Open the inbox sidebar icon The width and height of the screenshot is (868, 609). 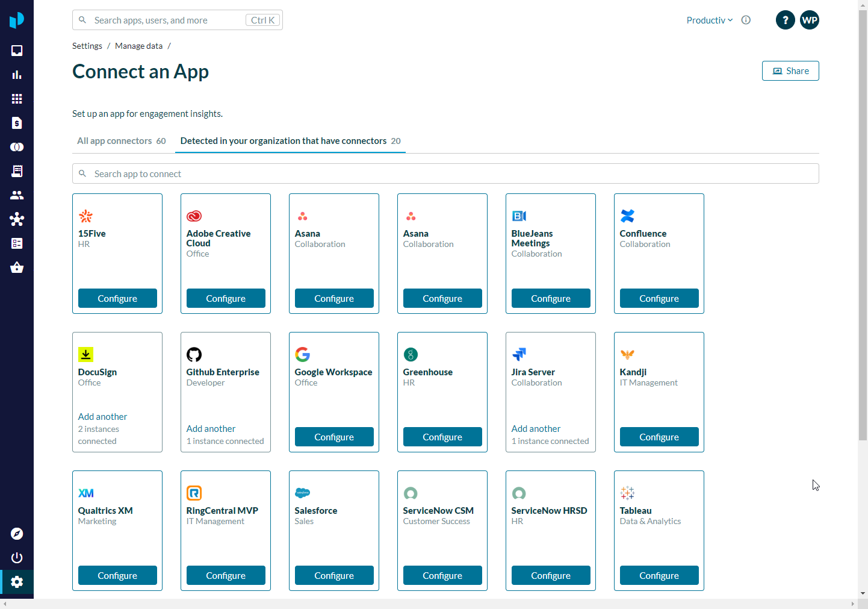tap(17, 51)
